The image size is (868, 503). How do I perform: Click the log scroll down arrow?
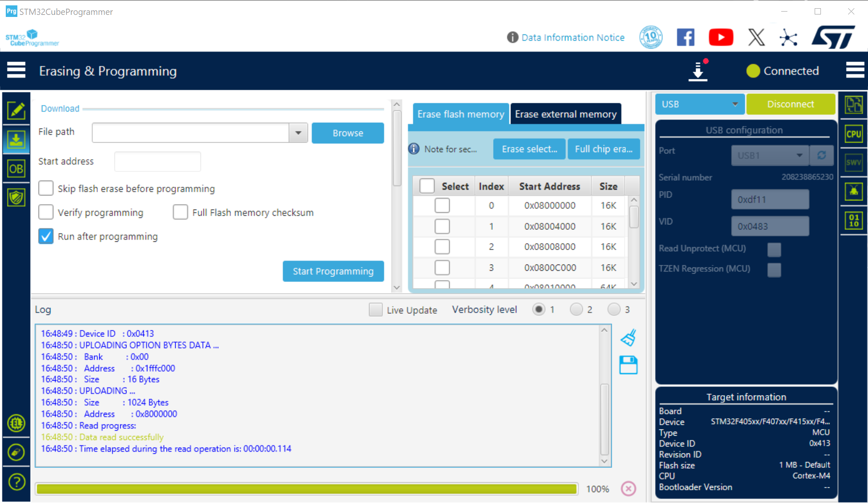click(x=604, y=461)
